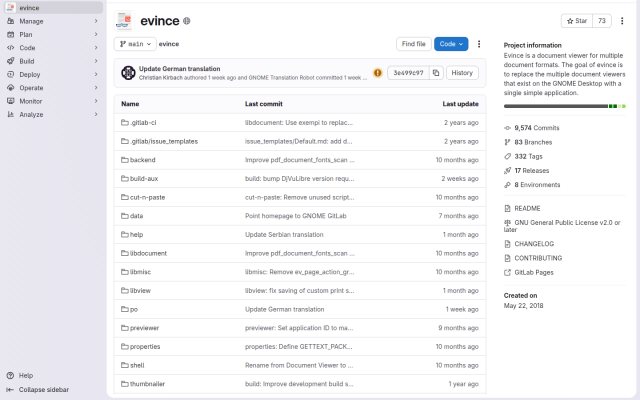Image resolution: width=640 pixels, height=400 pixels.
Task: Copy commit SHA with clipboard icon
Action: pyautogui.click(x=436, y=73)
